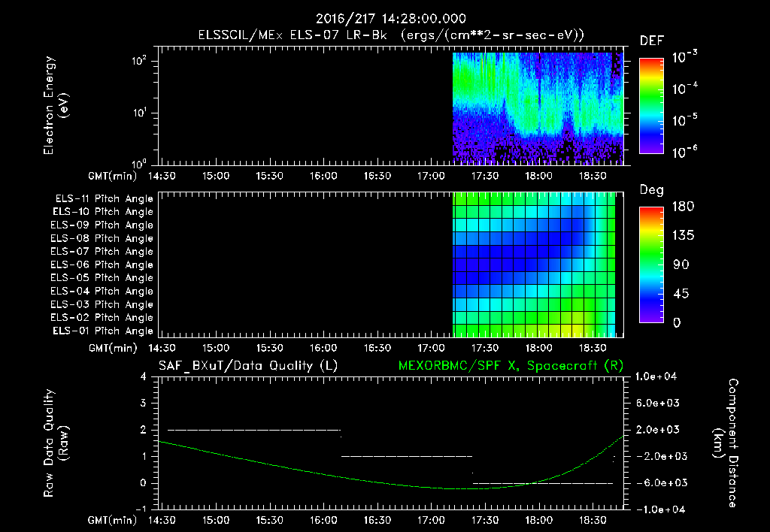This screenshot has height=532, width=770.
Task: Click the 45 label on the Deg colorbar
Action: click(681, 294)
